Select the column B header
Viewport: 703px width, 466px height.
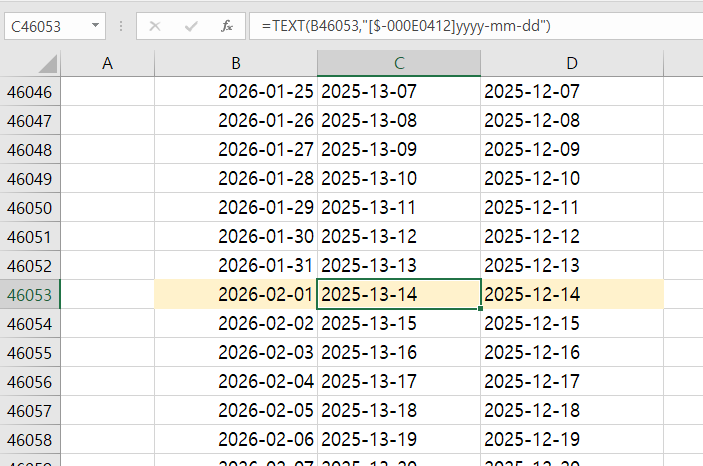[236, 63]
